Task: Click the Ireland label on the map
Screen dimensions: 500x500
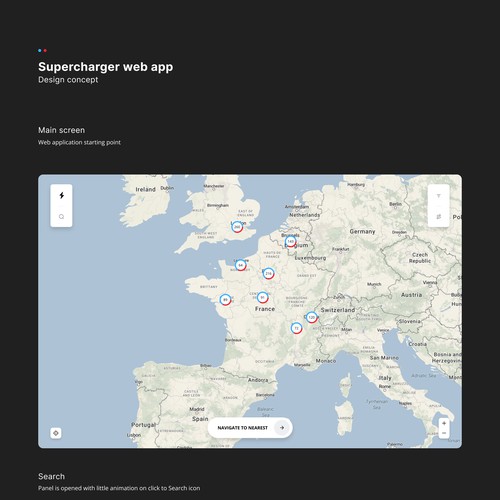Action: pos(146,189)
